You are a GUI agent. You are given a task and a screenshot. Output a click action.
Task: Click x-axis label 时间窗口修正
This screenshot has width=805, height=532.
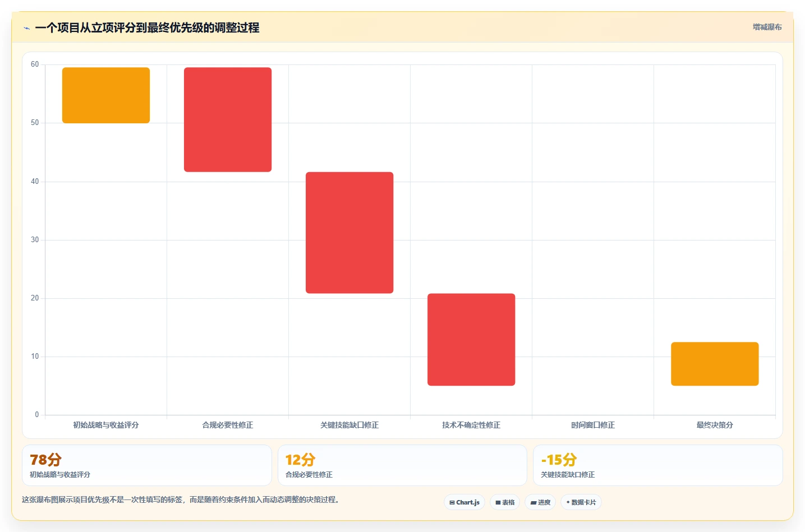point(593,425)
